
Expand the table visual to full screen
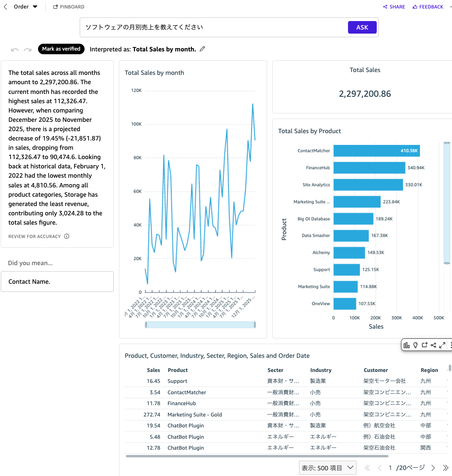pyautogui.click(x=442, y=345)
